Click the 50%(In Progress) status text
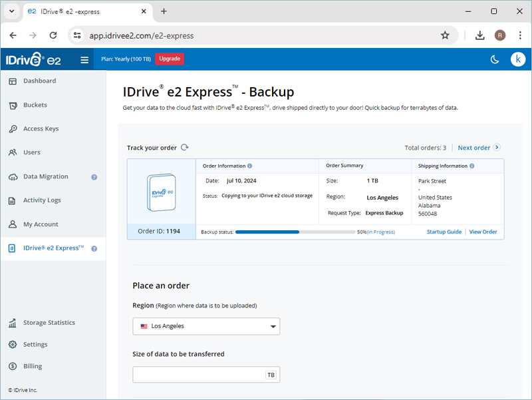Image resolution: width=532 pixels, height=400 pixels. (376, 232)
